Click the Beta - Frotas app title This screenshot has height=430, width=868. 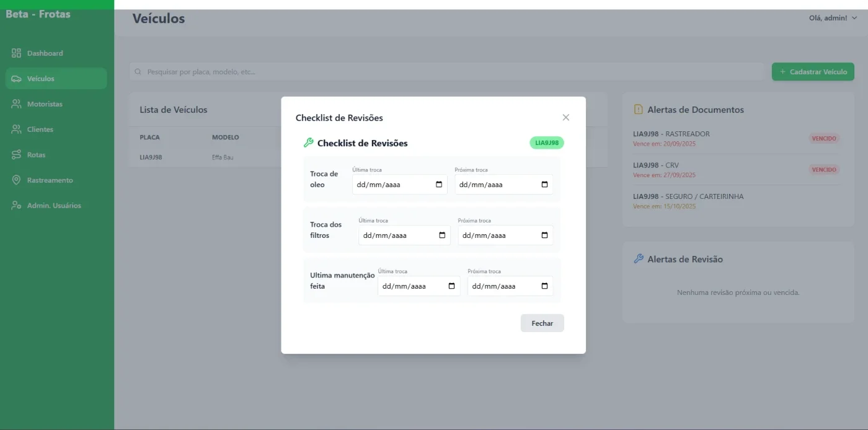click(x=38, y=14)
